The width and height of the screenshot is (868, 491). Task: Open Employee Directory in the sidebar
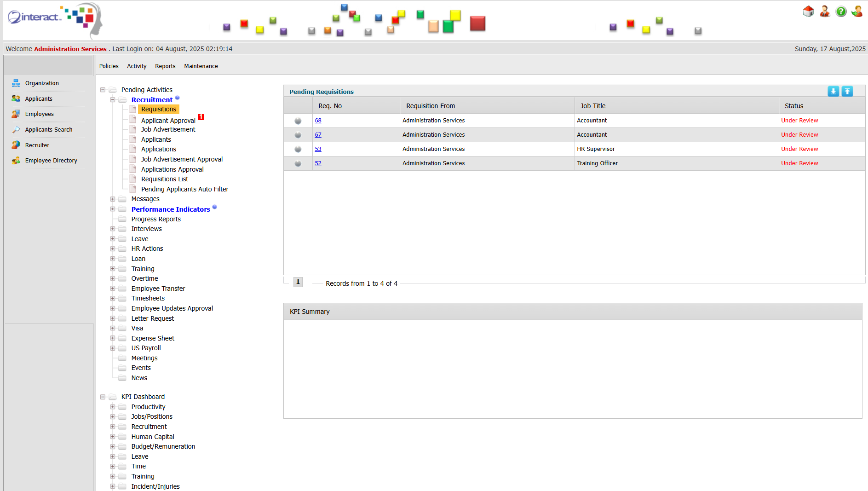click(x=51, y=161)
